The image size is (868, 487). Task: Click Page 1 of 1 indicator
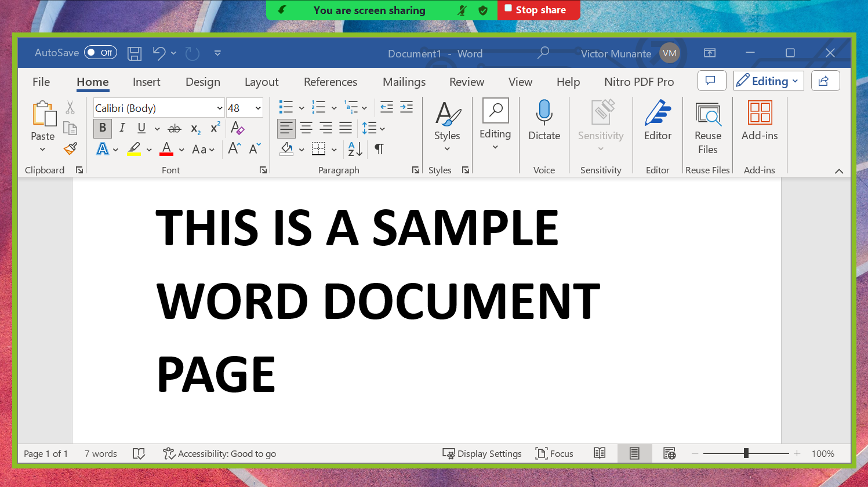click(x=46, y=453)
